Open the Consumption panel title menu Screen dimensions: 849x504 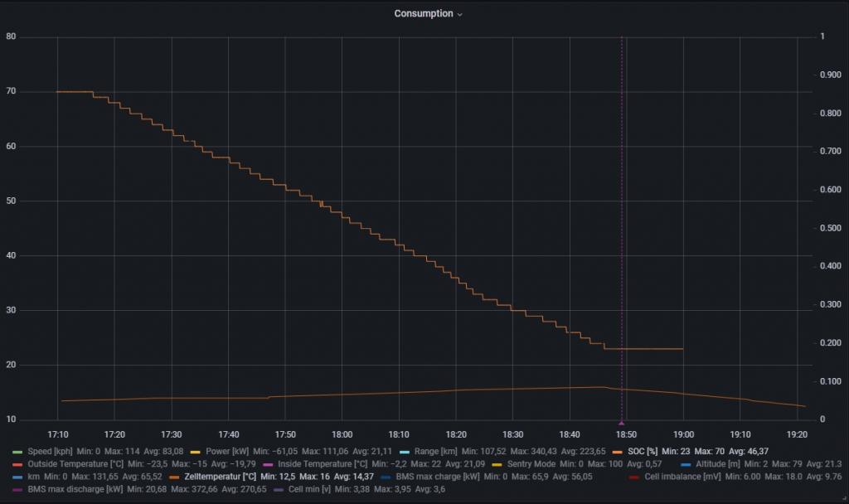(428, 13)
